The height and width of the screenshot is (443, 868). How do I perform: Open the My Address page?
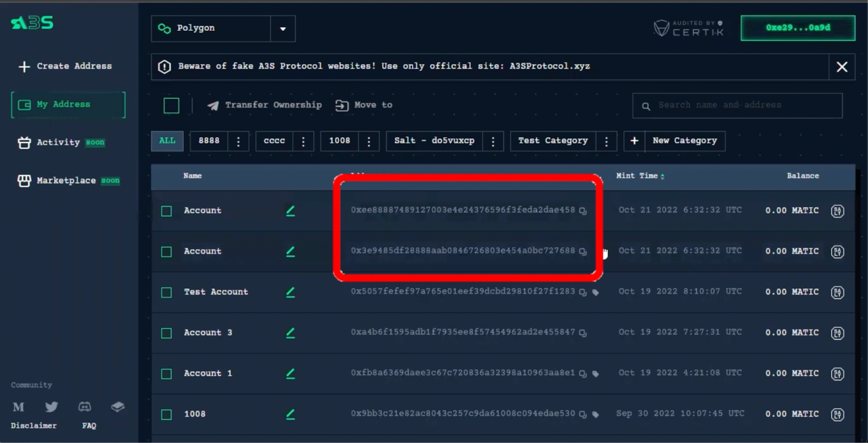tap(68, 105)
